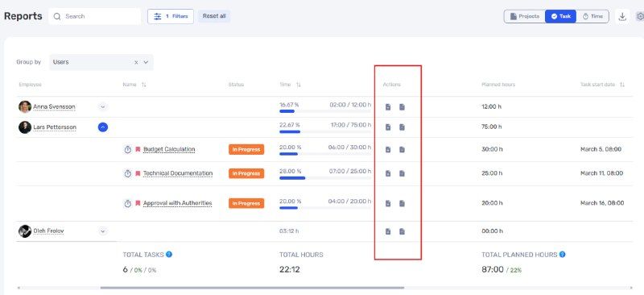
Task: Click the Actions column header
Action: tap(392, 85)
